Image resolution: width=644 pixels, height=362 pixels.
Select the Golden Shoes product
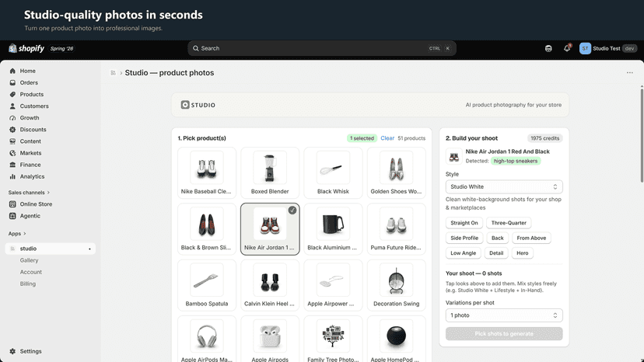pos(397,172)
